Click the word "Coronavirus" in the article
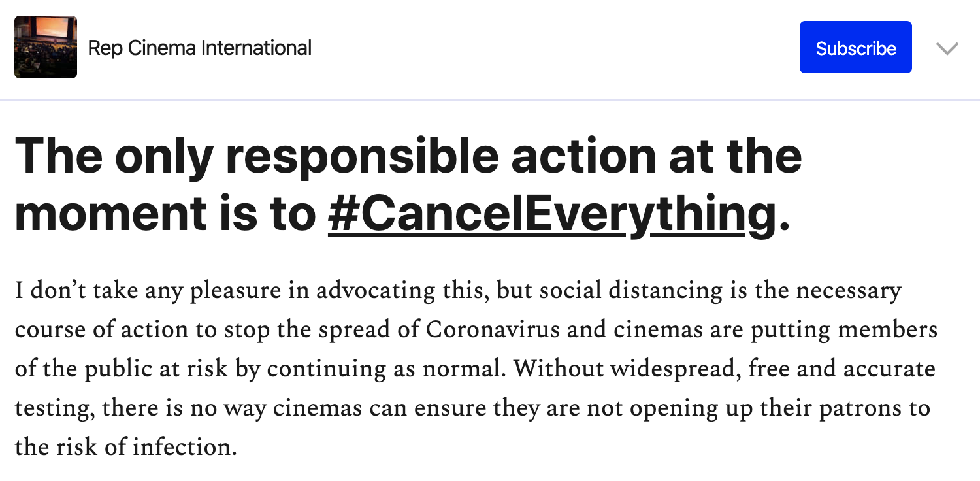 coord(493,329)
